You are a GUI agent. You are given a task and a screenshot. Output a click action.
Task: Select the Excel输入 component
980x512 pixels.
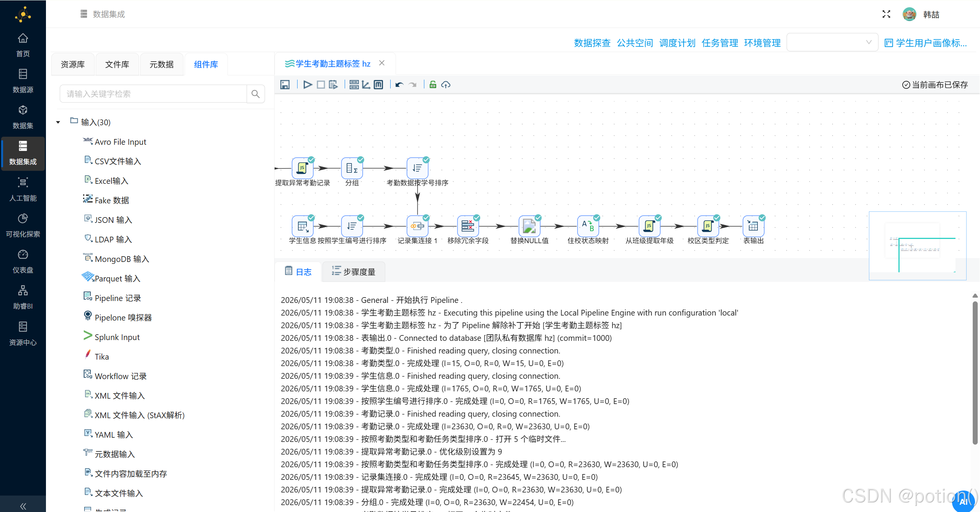106,181
